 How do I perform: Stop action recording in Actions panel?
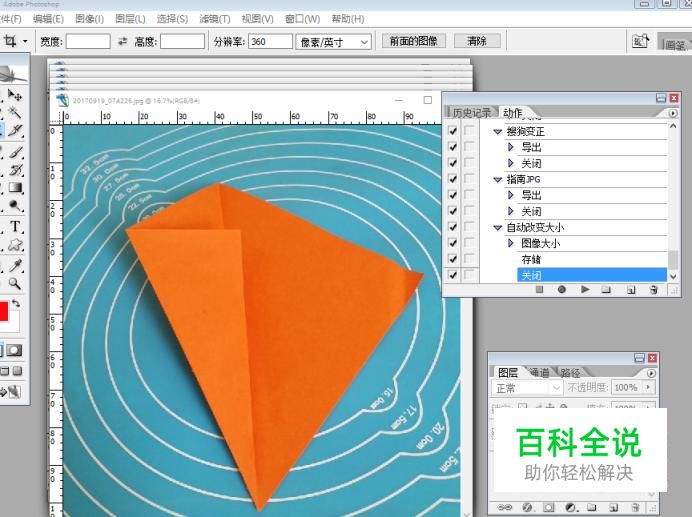539,290
